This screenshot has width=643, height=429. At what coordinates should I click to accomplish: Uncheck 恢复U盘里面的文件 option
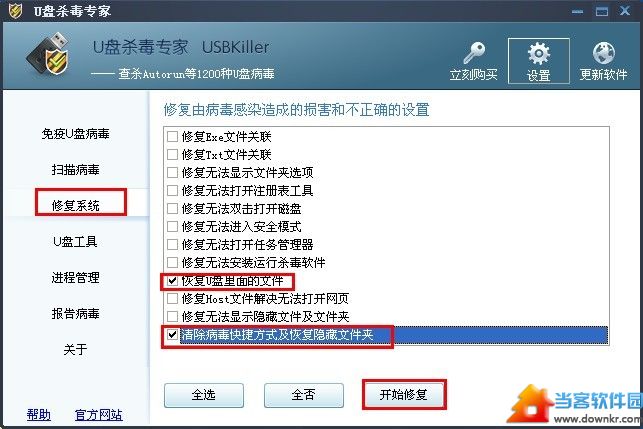click(x=173, y=281)
